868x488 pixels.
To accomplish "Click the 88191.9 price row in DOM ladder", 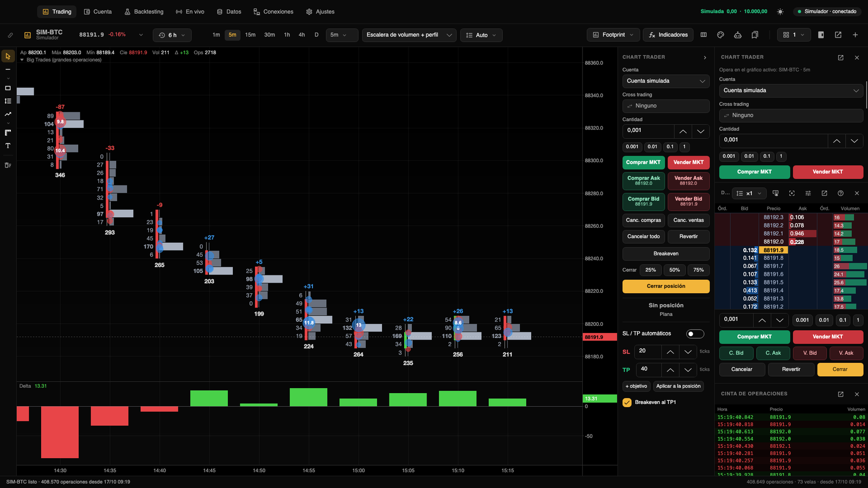I will 773,250.
